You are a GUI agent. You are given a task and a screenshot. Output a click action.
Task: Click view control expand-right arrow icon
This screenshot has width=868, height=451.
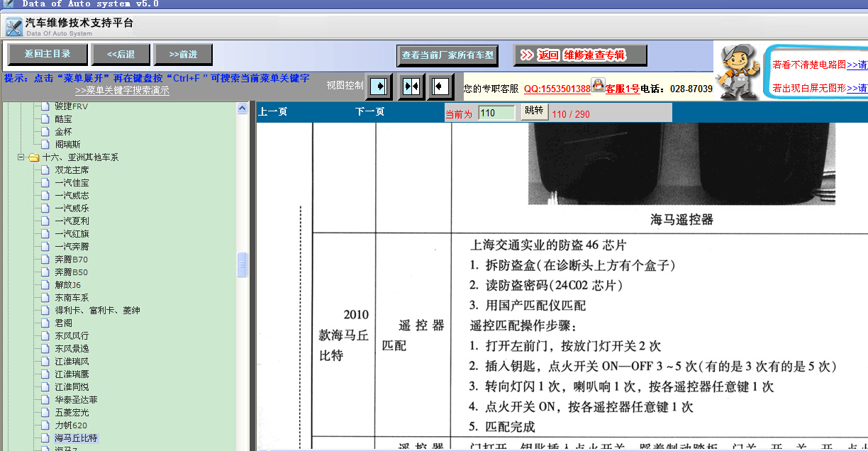[x=379, y=87]
